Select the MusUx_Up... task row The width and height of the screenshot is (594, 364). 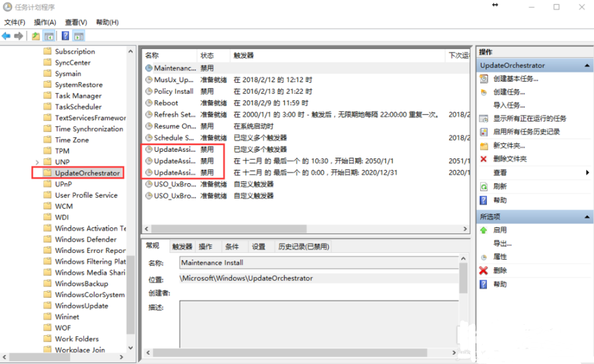click(307, 80)
